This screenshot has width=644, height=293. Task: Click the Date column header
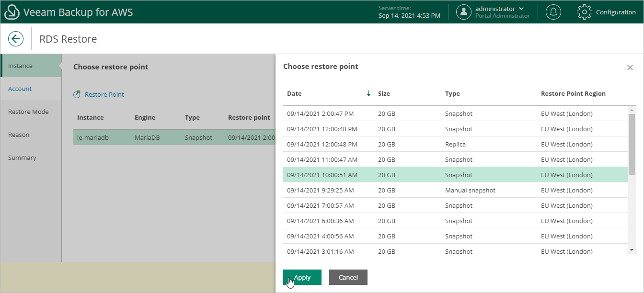[294, 93]
